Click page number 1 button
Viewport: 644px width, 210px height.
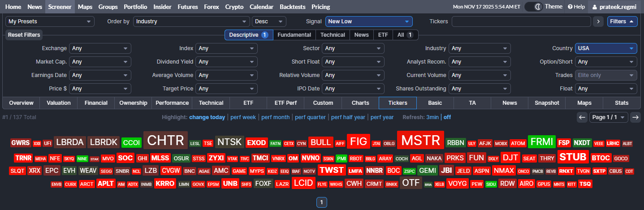322,202
